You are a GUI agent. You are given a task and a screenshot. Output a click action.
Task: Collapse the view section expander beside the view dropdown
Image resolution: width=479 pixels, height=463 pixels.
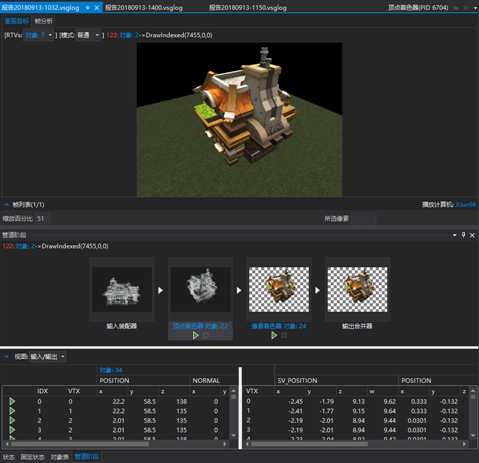[x=6, y=356]
